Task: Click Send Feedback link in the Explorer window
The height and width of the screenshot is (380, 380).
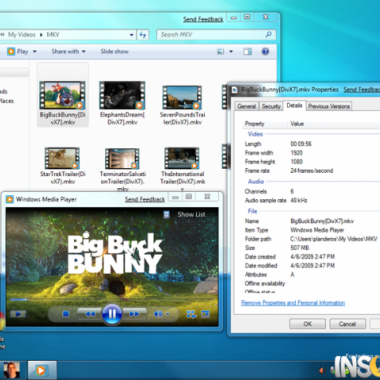Action: tap(203, 19)
